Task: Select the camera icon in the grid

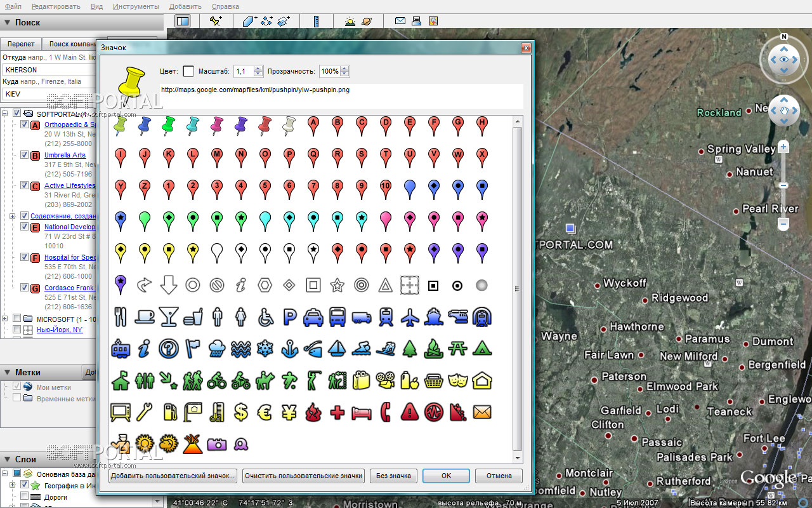Action: [x=217, y=443]
